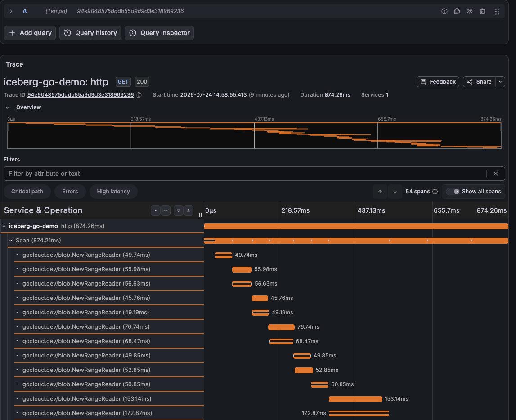Select the High latency filter chip
This screenshot has width=516, height=420.
[113, 192]
